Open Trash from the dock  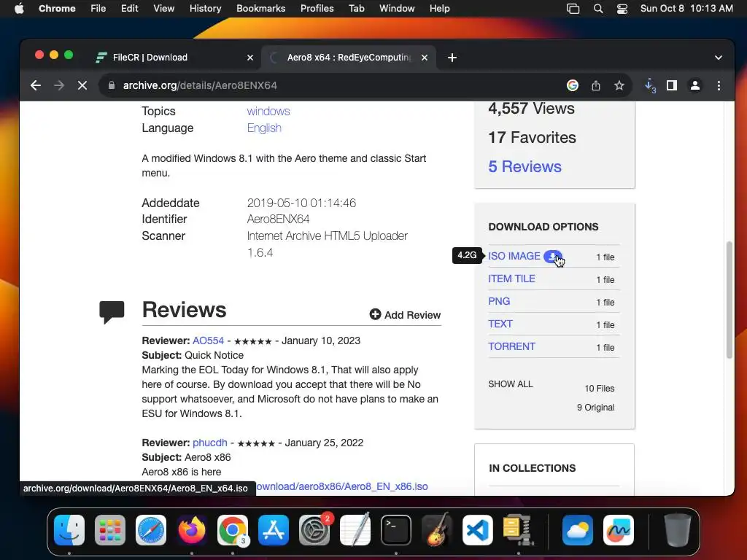click(677, 530)
